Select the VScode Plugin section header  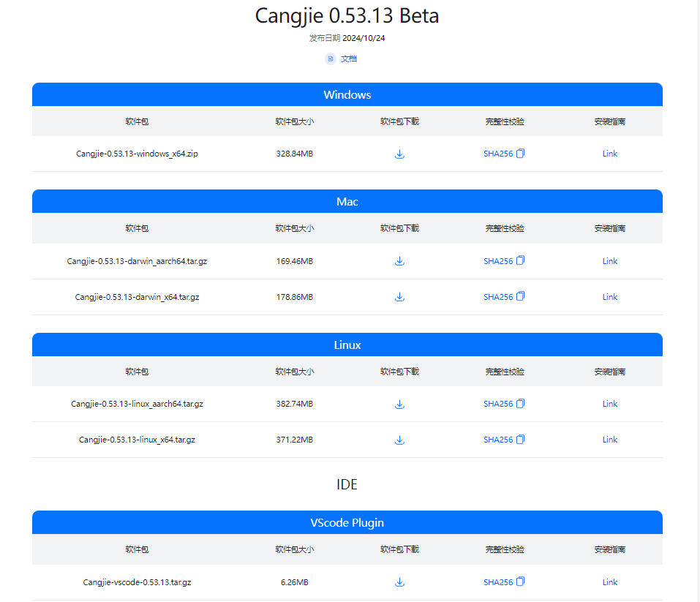point(347,522)
